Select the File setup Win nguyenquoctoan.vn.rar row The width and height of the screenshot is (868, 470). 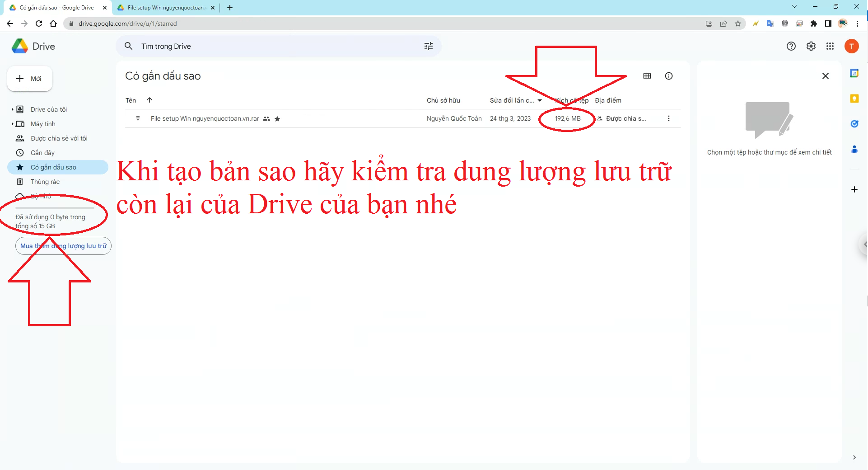403,118
